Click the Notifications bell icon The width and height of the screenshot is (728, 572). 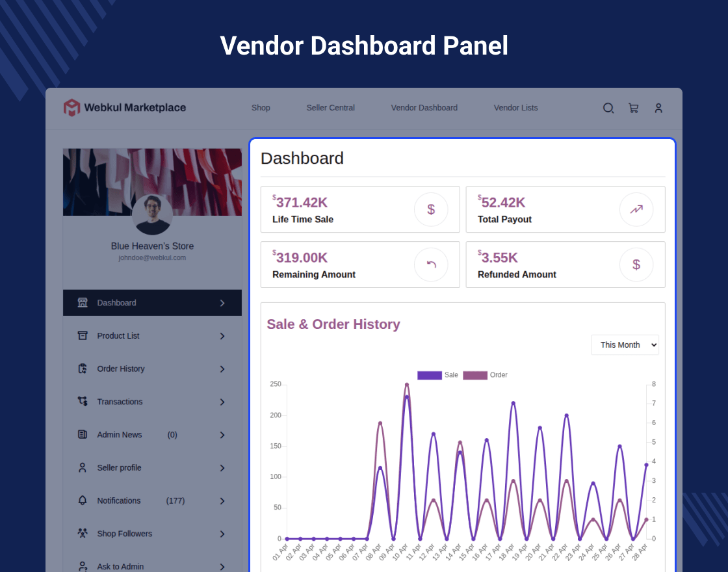(x=83, y=500)
